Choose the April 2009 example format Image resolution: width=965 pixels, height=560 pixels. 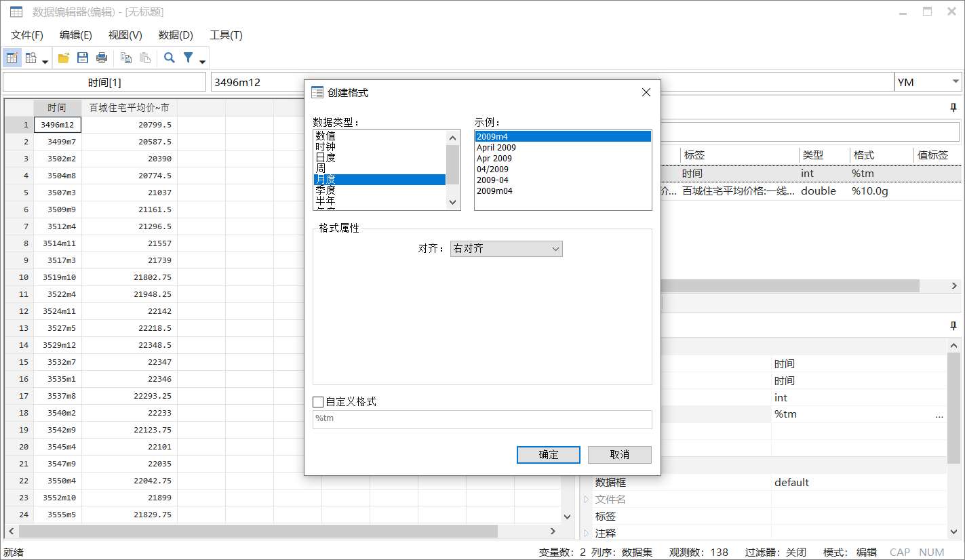(563, 147)
